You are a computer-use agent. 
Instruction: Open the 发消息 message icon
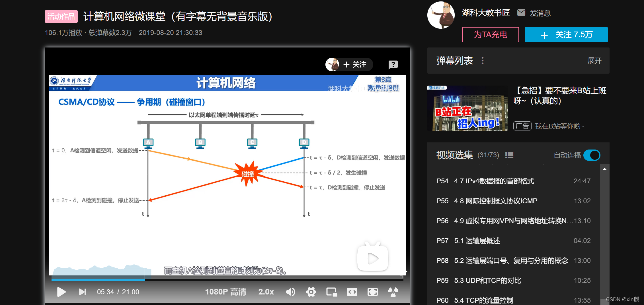(521, 13)
